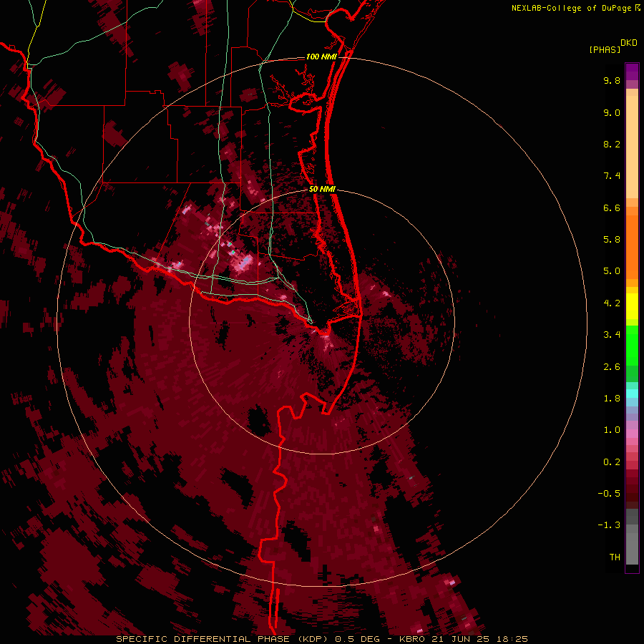644x644 pixels.
Task: Click the NEXLAB-College of DuPage credit text
Action: click(x=571, y=8)
